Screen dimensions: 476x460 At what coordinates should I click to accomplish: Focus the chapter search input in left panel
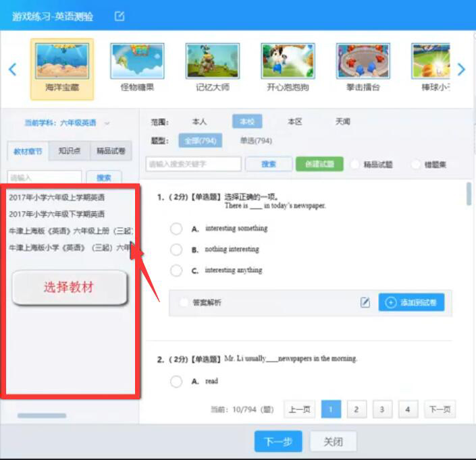tap(45, 177)
